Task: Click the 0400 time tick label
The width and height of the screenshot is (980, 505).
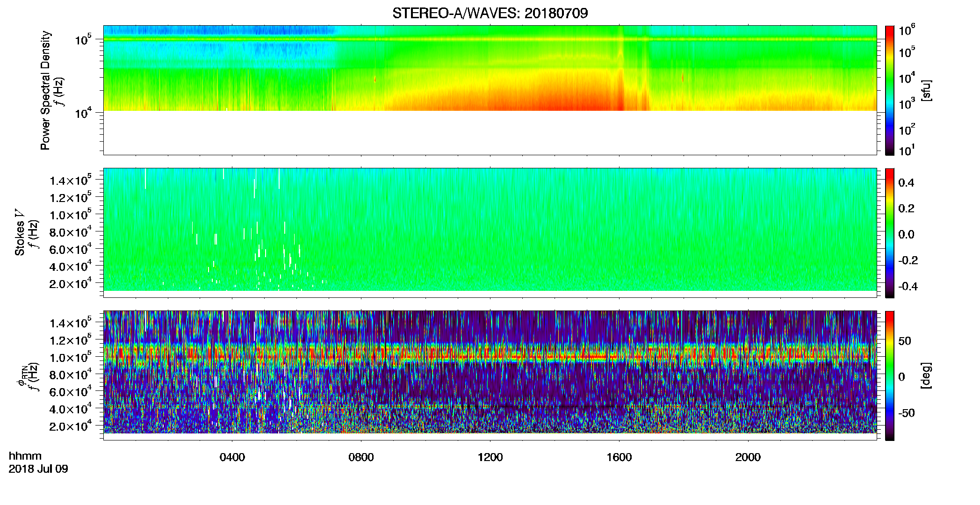Action: pyautogui.click(x=232, y=457)
